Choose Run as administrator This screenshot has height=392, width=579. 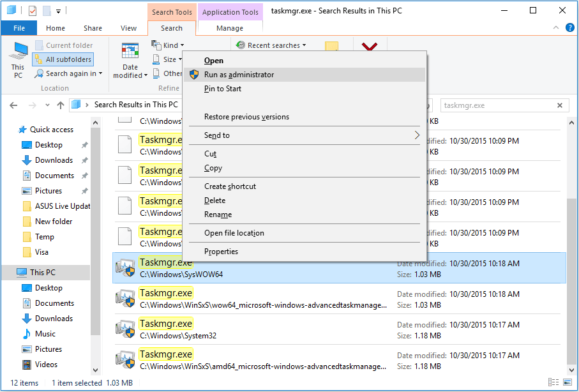coord(305,75)
